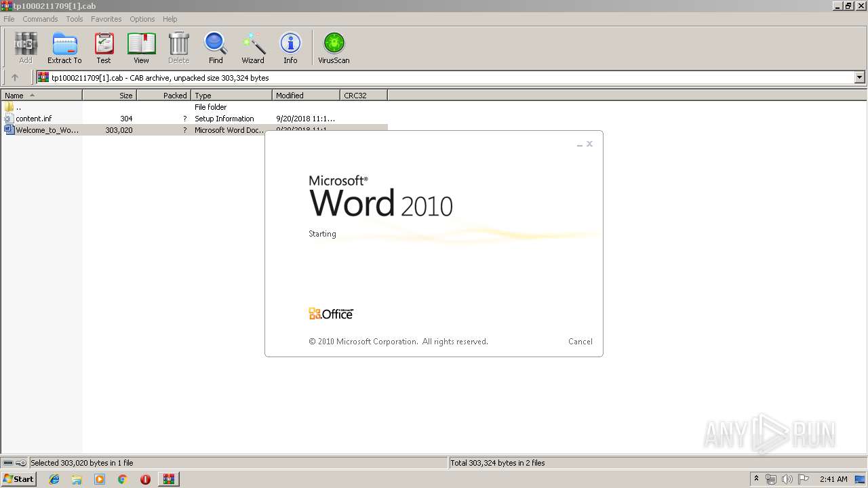Click the content.inf file icon
The height and width of the screenshot is (488, 868).
(x=9, y=119)
